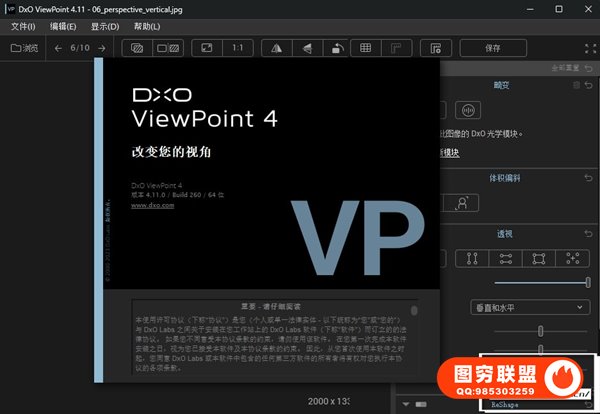Enable the split side-by-side comparison view

168,47
